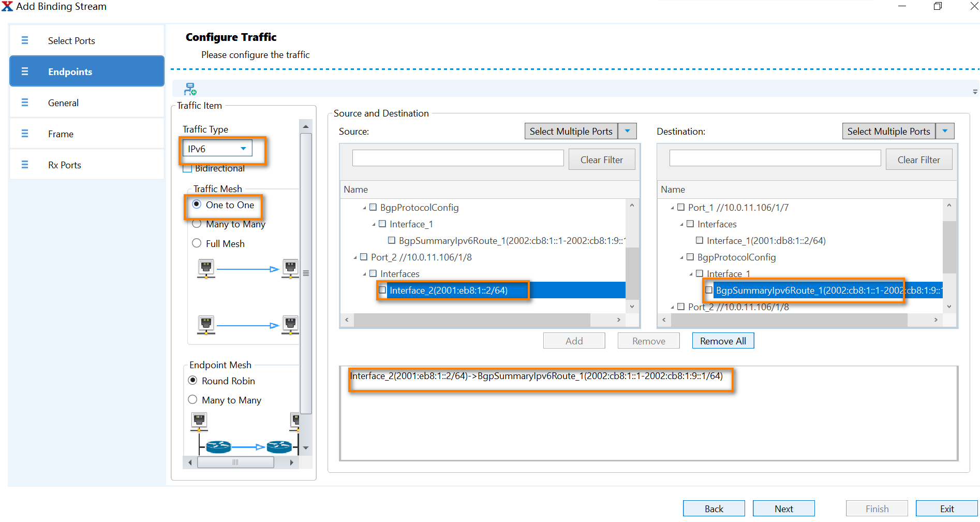Select Many to Many endpoint mesh
This screenshot has height=522, width=980.
point(192,400)
